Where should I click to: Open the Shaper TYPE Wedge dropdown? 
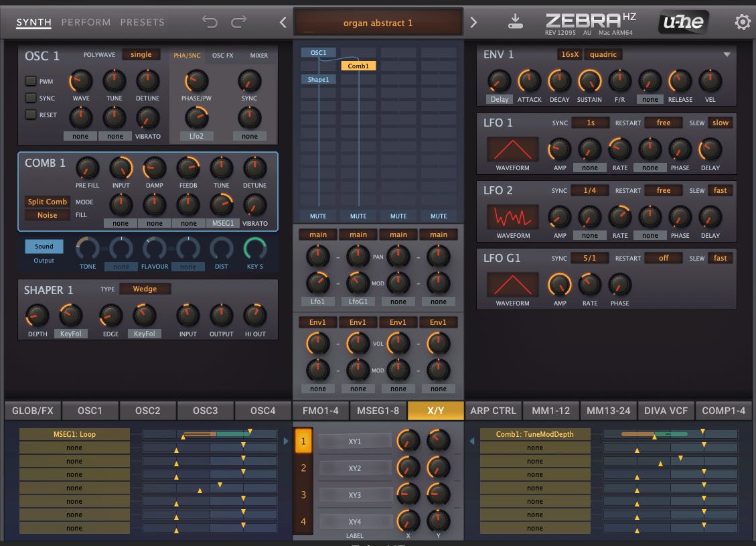(145, 289)
